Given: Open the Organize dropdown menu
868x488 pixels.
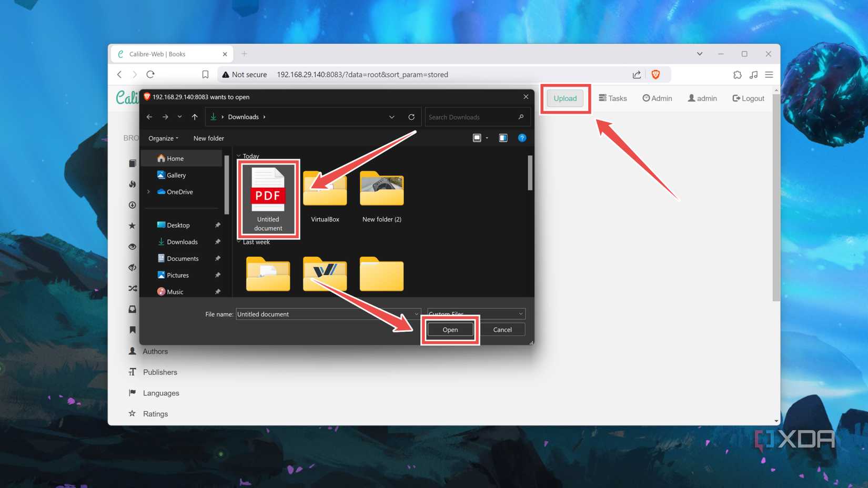Looking at the screenshot, I should click(163, 138).
